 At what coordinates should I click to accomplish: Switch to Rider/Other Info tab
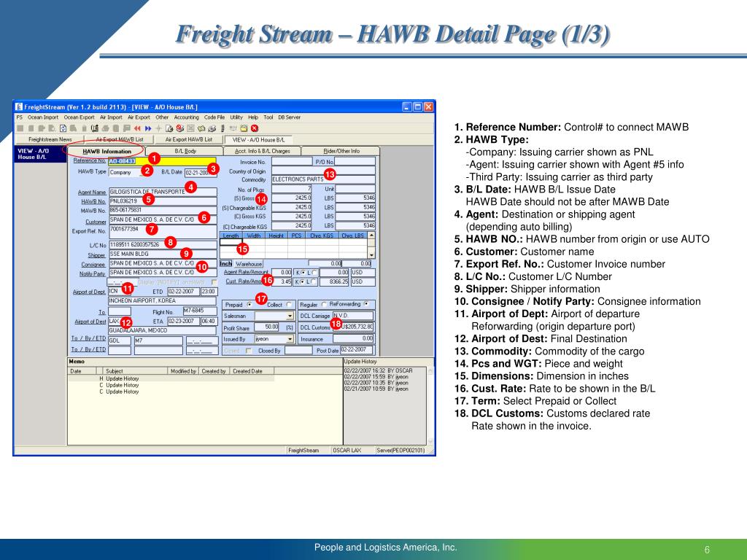341,151
